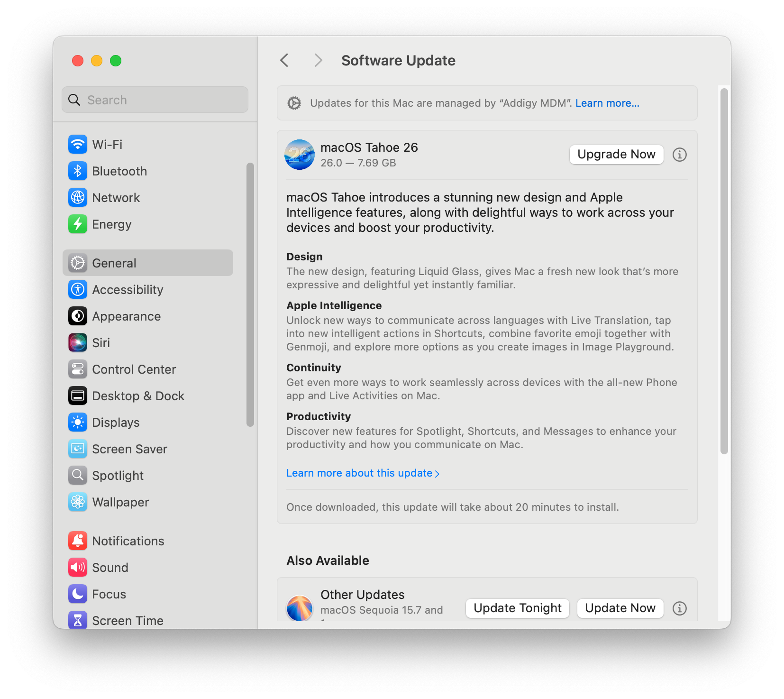Click the Phone app Continuity description
Viewport: 784px width, 699px height.
point(482,389)
